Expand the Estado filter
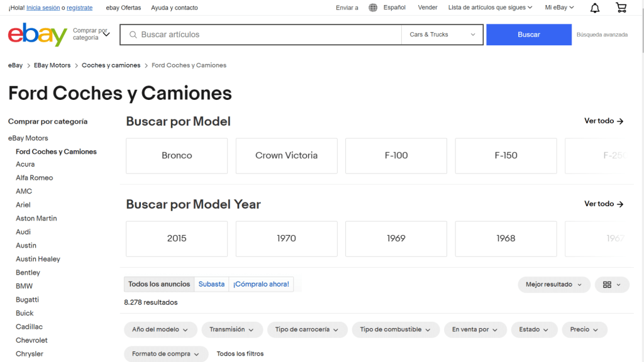The width and height of the screenshot is (644, 362). 534,329
